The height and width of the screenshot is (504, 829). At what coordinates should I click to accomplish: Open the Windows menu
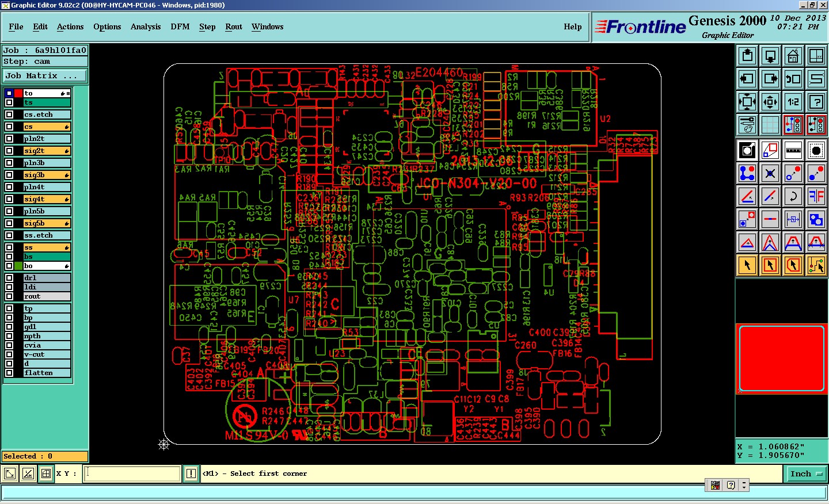coord(267,26)
